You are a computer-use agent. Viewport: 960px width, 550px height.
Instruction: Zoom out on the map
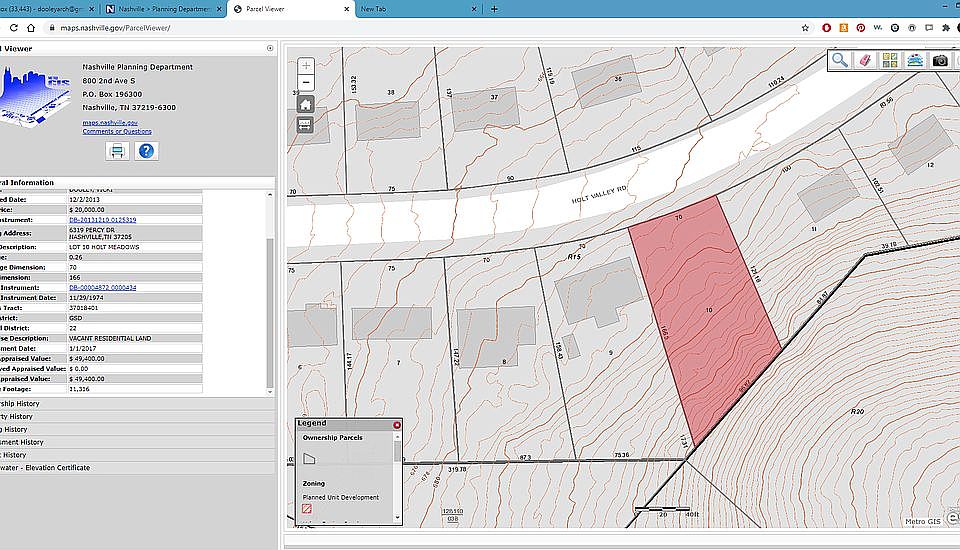tap(306, 83)
